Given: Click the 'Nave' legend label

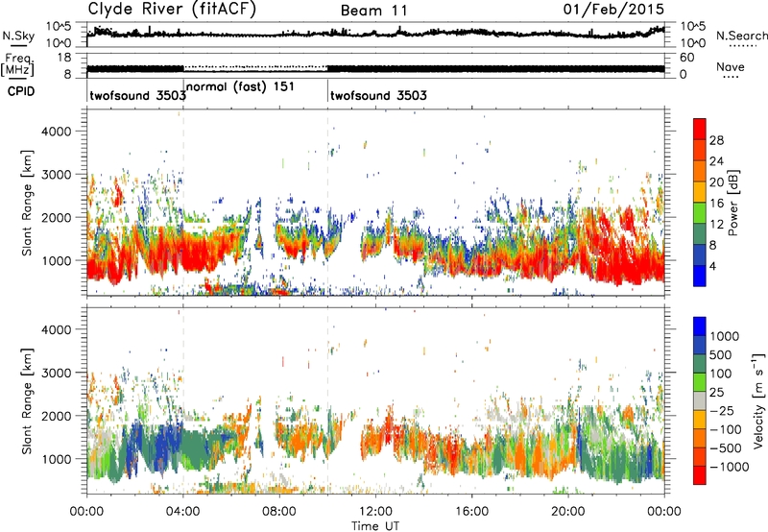Looking at the screenshot, I should [x=731, y=66].
